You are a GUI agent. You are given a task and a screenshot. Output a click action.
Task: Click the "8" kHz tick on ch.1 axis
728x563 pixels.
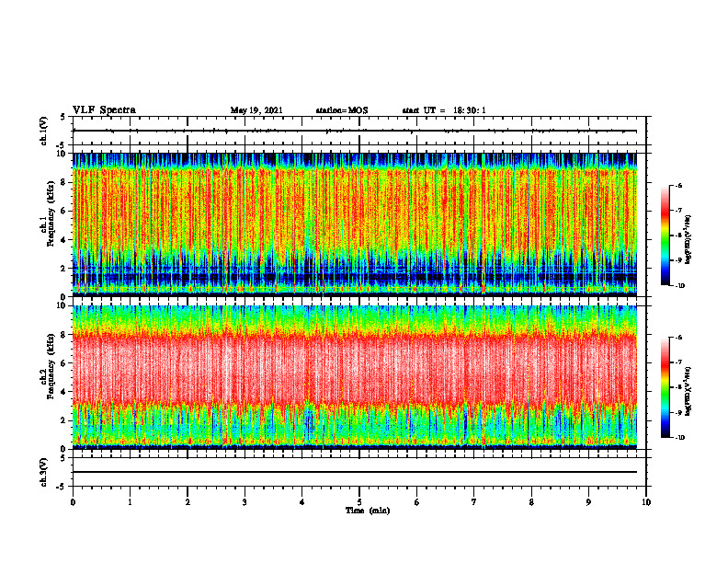(x=63, y=182)
